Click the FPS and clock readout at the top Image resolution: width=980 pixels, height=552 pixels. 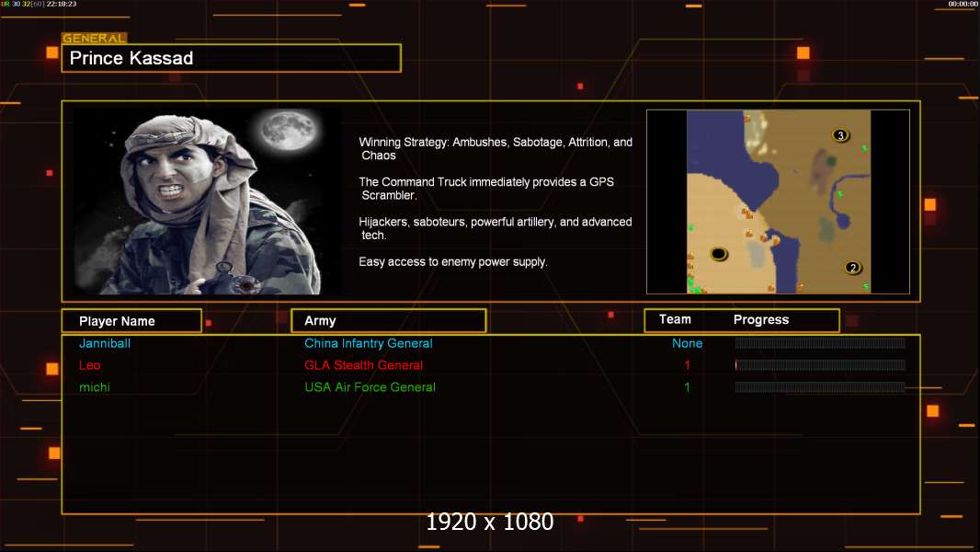(x=39, y=4)
